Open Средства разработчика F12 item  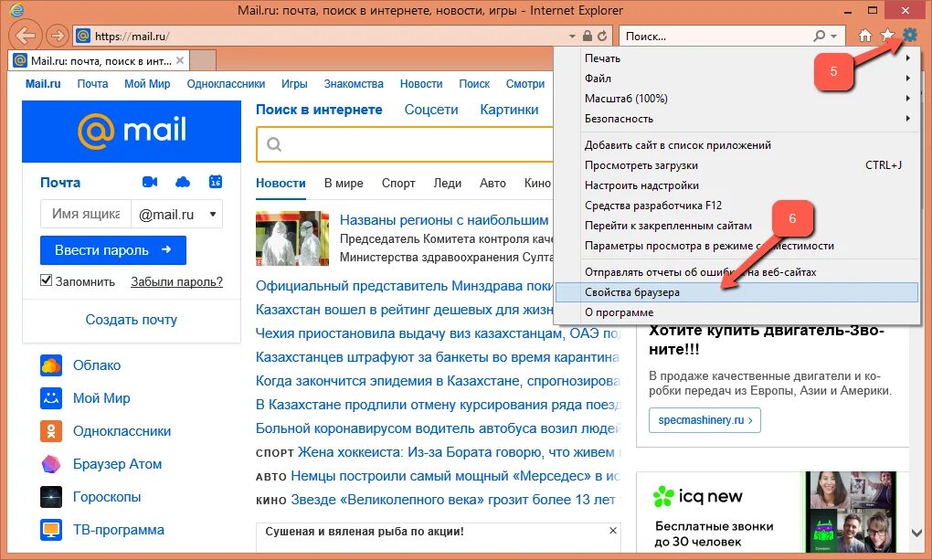[736, 206]
